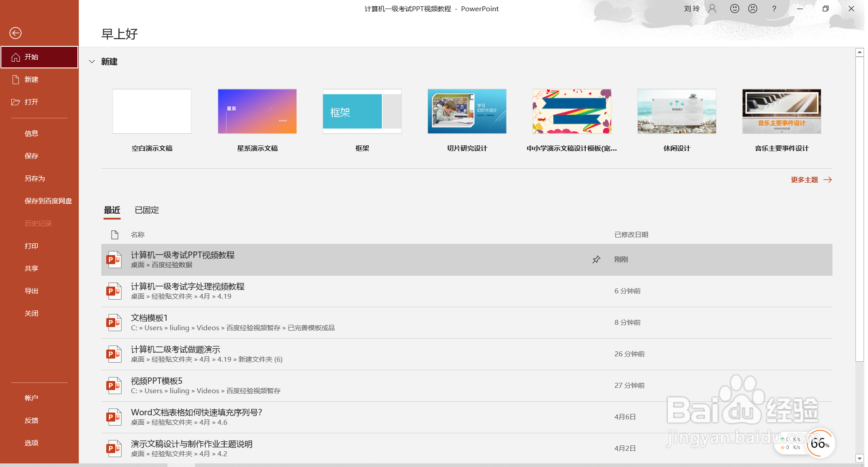Collapse the 新建 section
This screenshot has height=467, width=868.
point(92,62)
